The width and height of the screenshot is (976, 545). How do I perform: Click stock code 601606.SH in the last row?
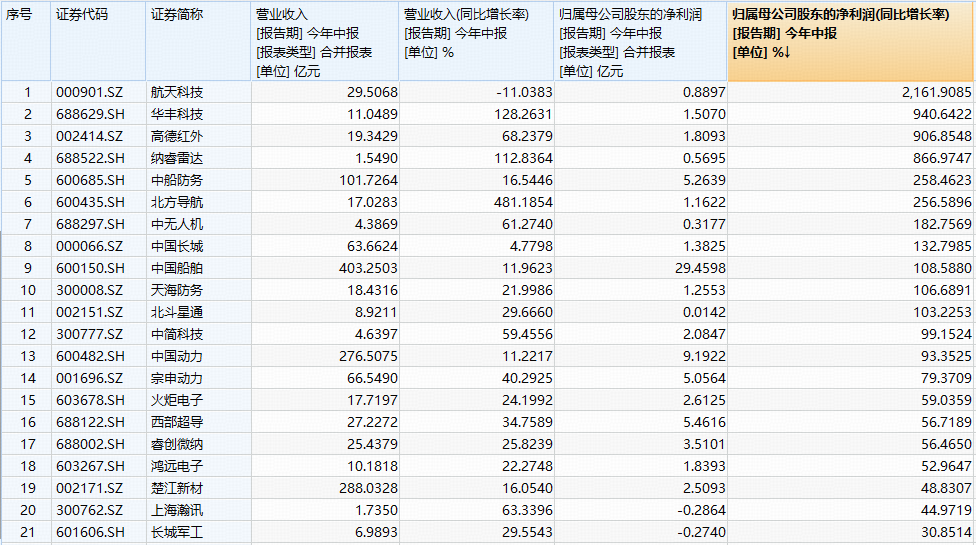click(x=90, y=532)
